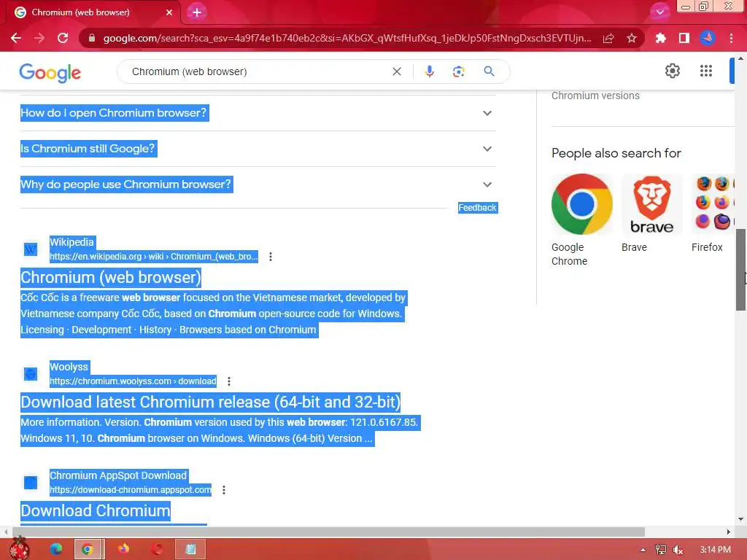The image size is (747, 560).
Task: Share this page from address bar
Action: point(608,38)
